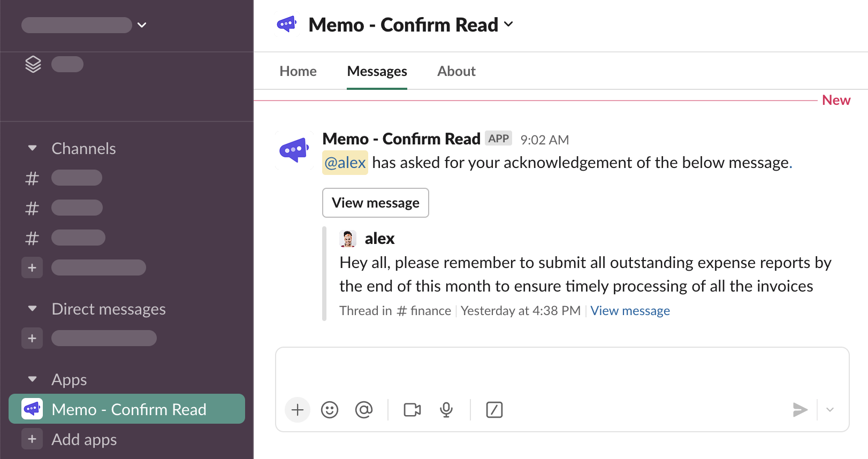Open Memo - Confirm Read header dropdown
The image size is (868, 459).
[x=508, y=25]
